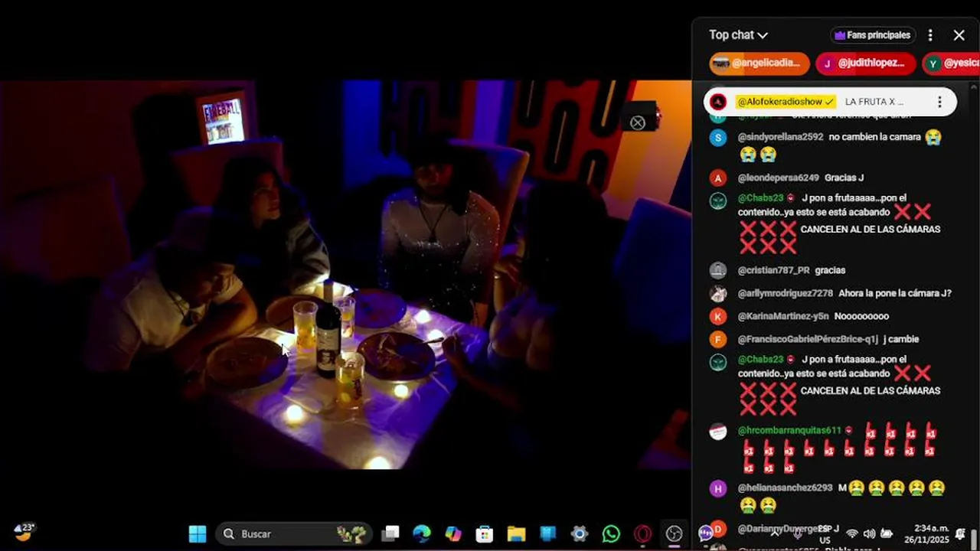The height and width of the screenshot is (551, 980).
Task: Click the @sindyorellana2592 avatar
Action: pyautogui.click(x=717, y=138)
